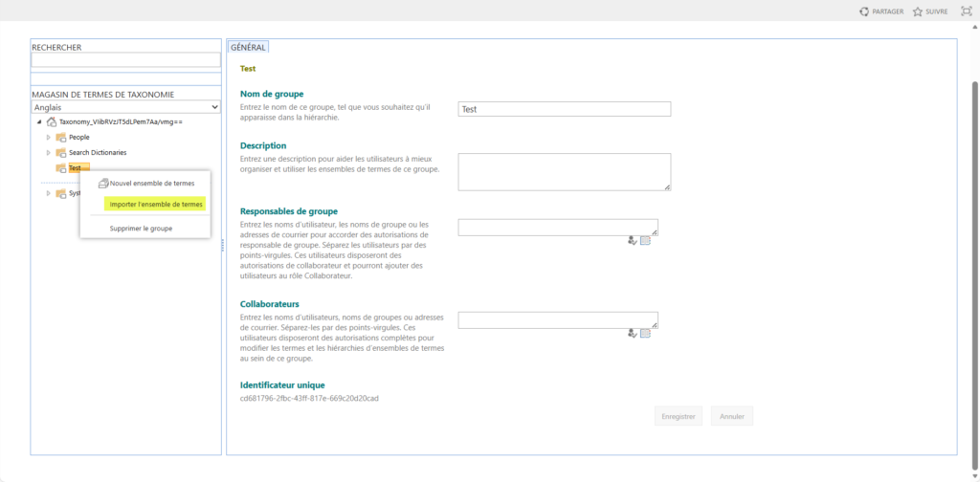Check names icon under Collaborateurs

pos(633,334)
